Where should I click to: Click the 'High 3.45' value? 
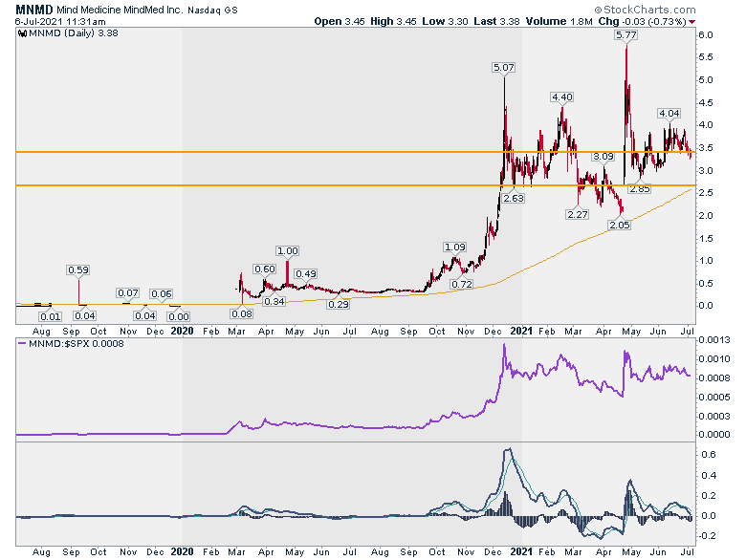click(x=393, y=21)
